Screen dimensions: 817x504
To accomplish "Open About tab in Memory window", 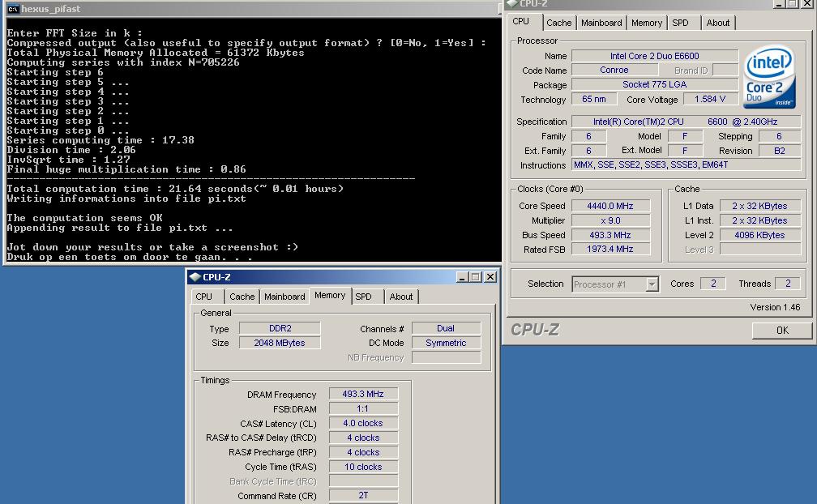I will click(x=400, y=297).
